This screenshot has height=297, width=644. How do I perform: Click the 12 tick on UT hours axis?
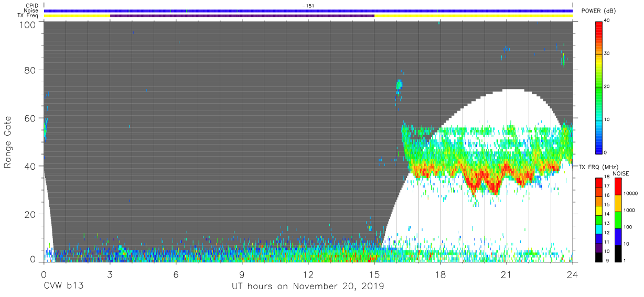coord(308,274)
